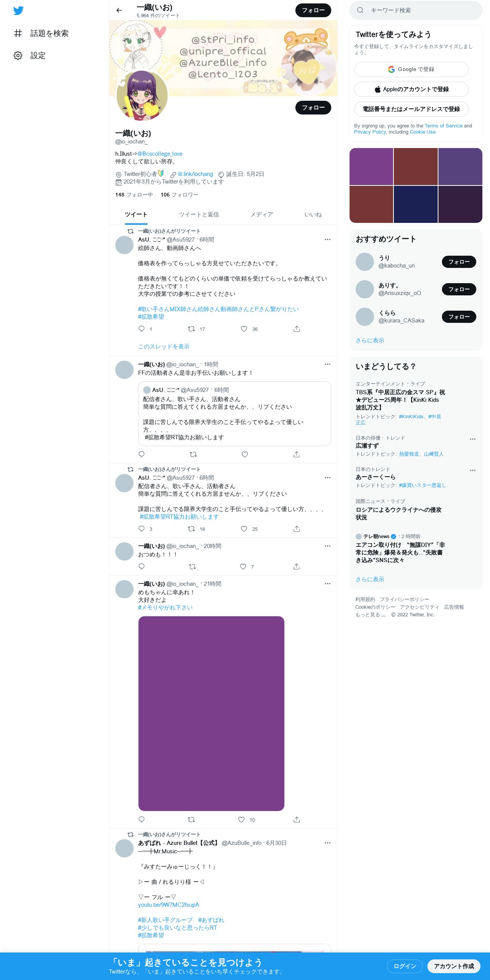Follow 一織(いお) from the header bar
Viewport: 490px width, 980px height.
click(313, 10)
